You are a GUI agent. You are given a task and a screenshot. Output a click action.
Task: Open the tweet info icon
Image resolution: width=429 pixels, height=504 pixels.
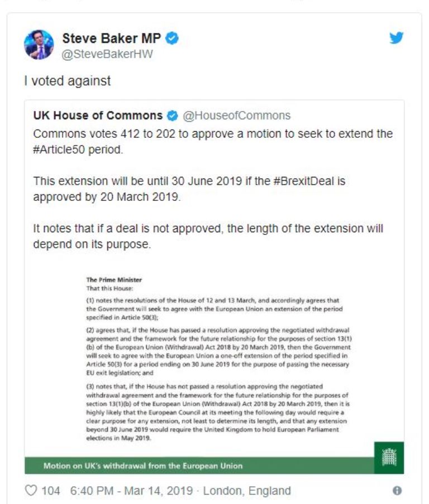(397, 491)
